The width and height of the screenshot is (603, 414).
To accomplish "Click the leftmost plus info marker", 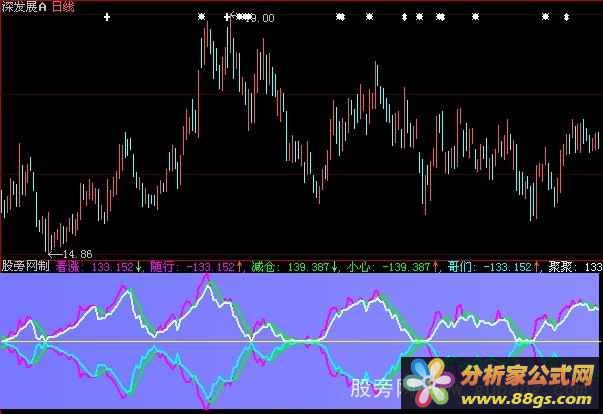I will (x=107, y=17).
